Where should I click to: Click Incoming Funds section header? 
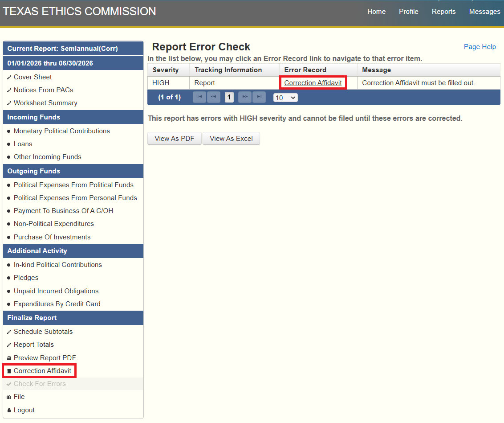pos(73,117)
